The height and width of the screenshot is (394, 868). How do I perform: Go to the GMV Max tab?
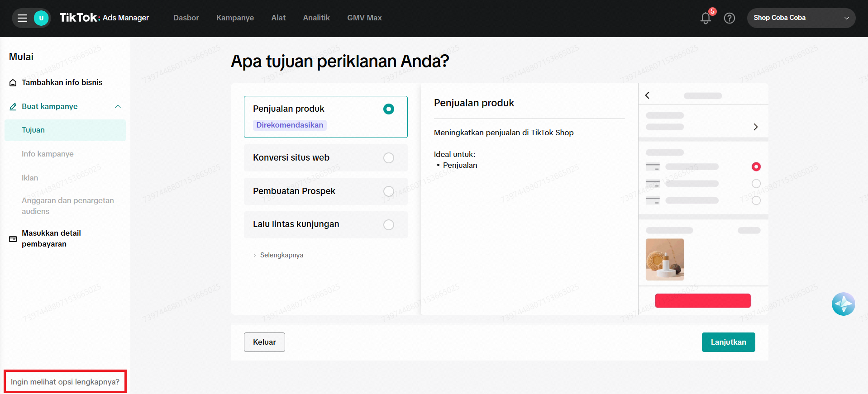364,18
